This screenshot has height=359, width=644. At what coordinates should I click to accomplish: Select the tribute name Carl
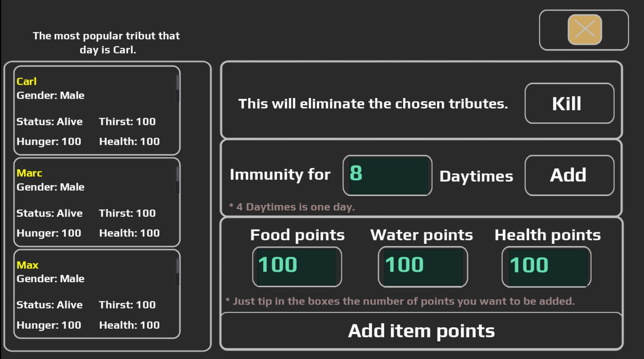point(27,81)
